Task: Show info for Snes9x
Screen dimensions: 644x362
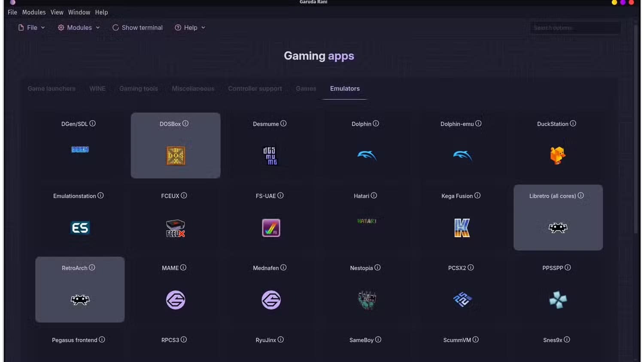Action: point(567,340)
